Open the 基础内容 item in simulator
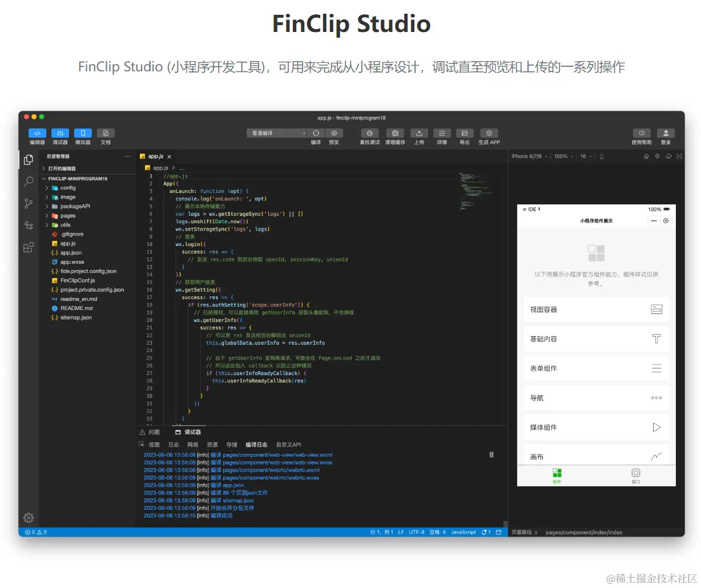 pos(596,339)
